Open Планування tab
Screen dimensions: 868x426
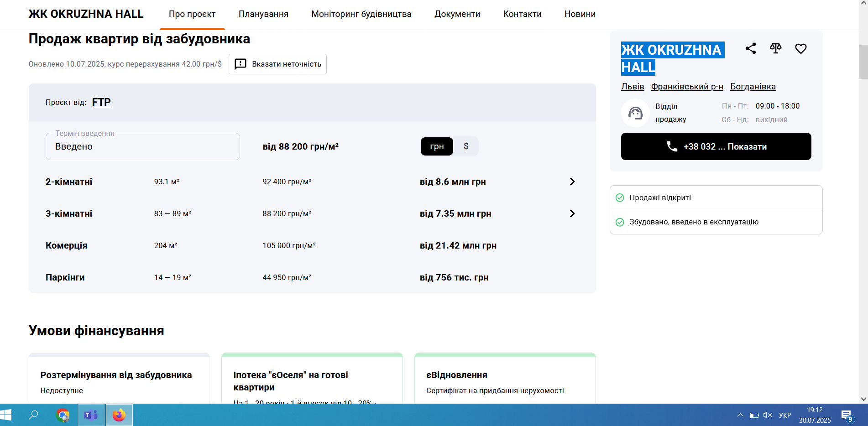point(263,14)
